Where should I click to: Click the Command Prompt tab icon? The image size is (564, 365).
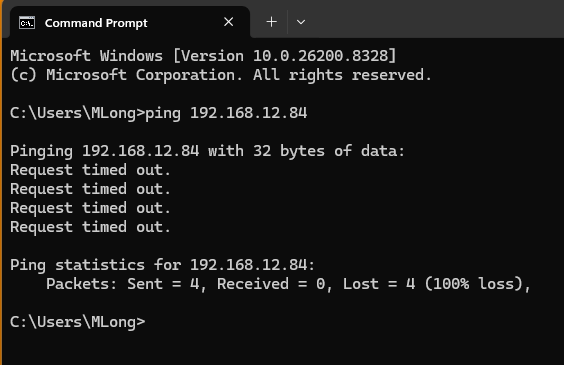tap(27, 23)
